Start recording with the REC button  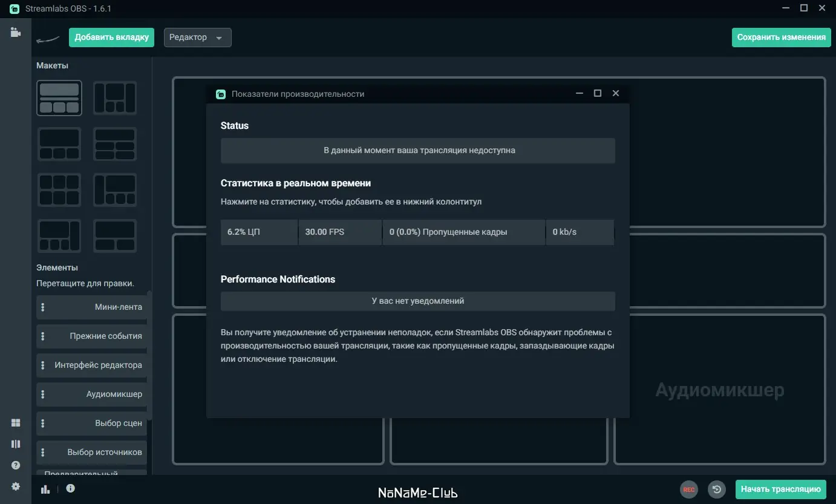[689, 489]
